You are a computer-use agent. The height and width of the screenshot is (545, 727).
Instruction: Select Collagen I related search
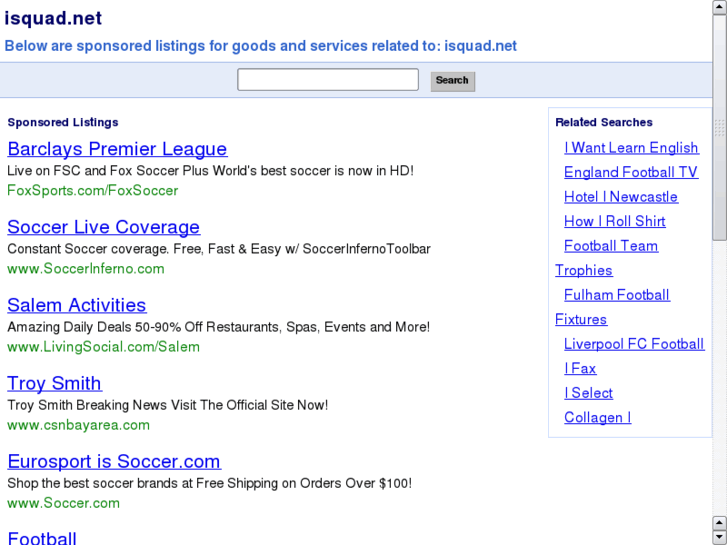[598, 418]
